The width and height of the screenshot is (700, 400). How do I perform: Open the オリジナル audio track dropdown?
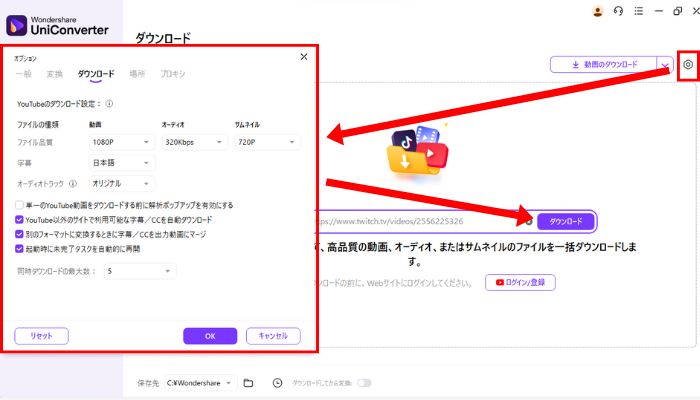121,183
